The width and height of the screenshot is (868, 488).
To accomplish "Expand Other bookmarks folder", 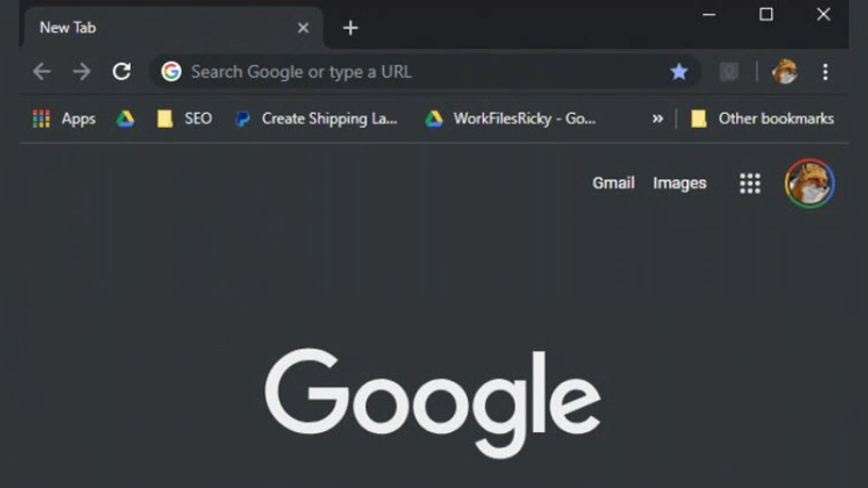I will pos(762,119).
